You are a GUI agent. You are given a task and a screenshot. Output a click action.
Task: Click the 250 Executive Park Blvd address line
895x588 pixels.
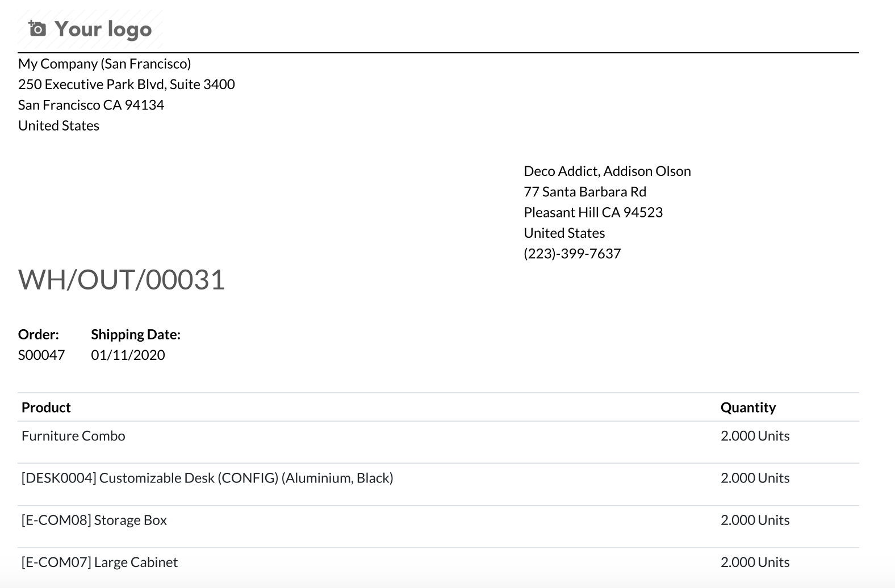(127, 84)
